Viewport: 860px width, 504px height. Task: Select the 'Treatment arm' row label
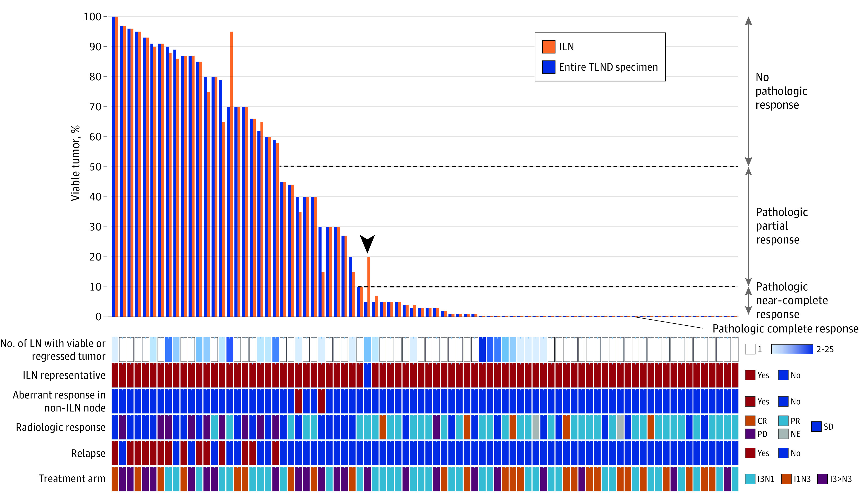72,478
